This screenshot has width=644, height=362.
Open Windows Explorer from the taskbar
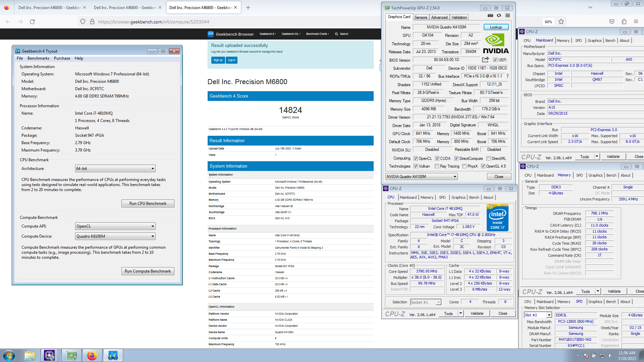30,355
